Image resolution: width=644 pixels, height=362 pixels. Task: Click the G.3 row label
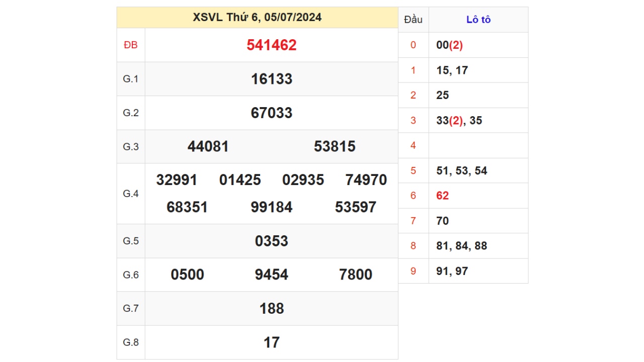click(131, 147)
